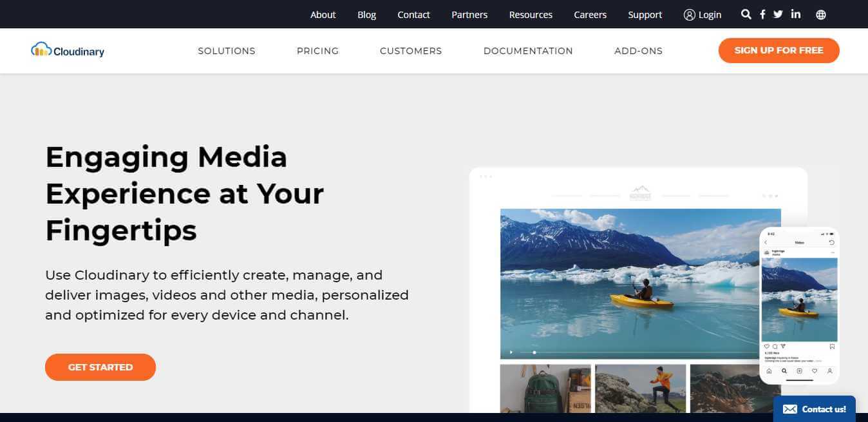Go to Cloudinary logo homepage
The height and width of the screenshot is (422, 868).
click(68, 50)
